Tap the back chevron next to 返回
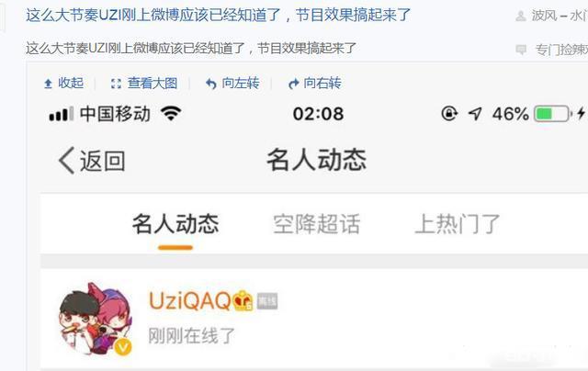This screenshot has width=588, height=371. click(67, 161)
